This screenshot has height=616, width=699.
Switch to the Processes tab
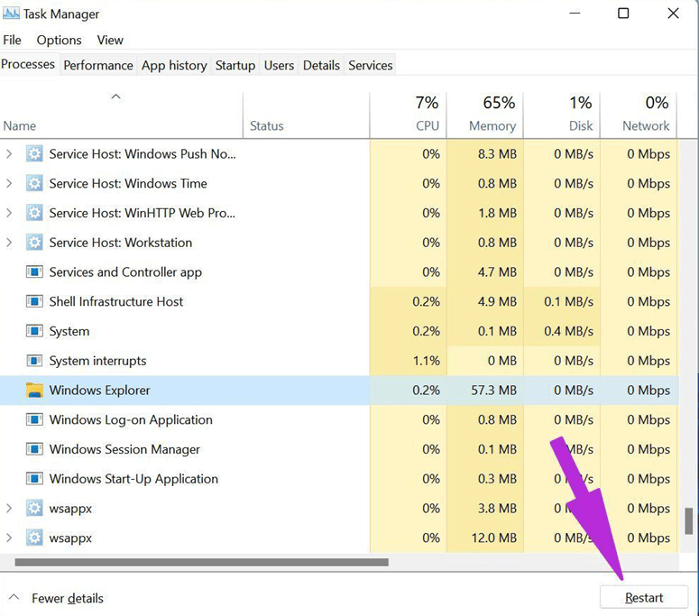click(x=28, y=64)
